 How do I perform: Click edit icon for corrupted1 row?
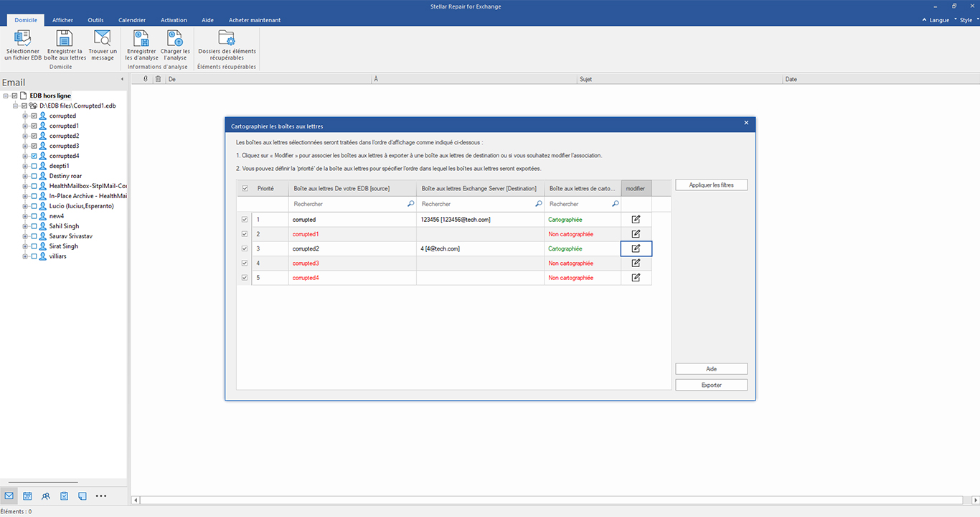636,234
